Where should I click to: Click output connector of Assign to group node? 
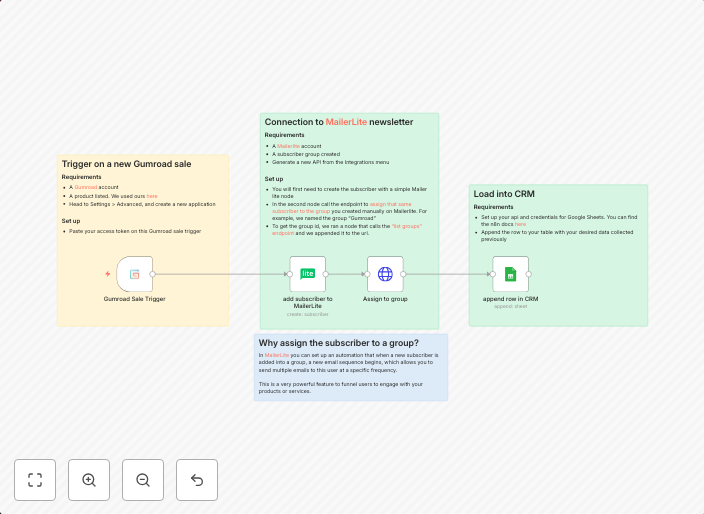pos(403,274)
